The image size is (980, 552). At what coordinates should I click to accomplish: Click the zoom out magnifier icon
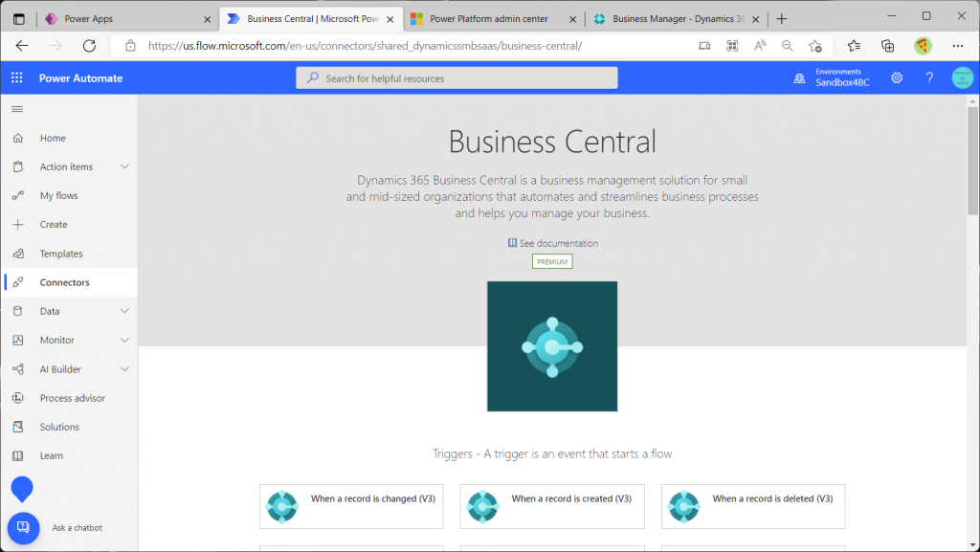788,46
